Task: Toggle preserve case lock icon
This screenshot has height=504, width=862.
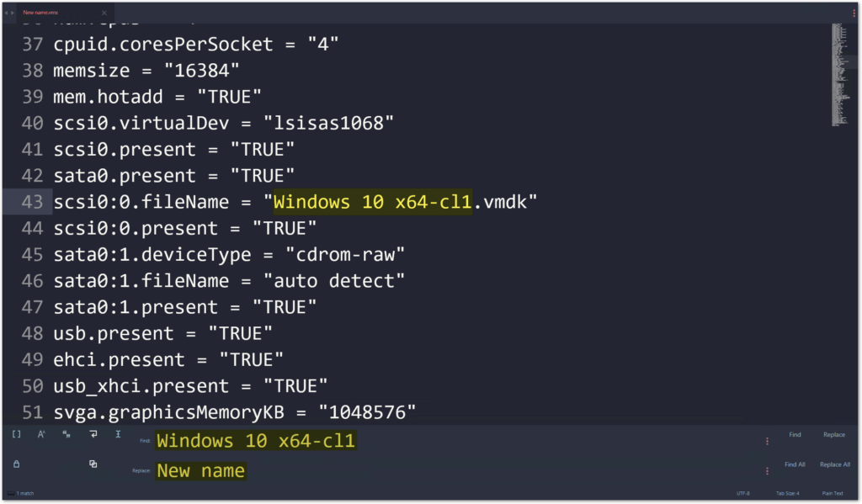Action: tap(17, 464)
